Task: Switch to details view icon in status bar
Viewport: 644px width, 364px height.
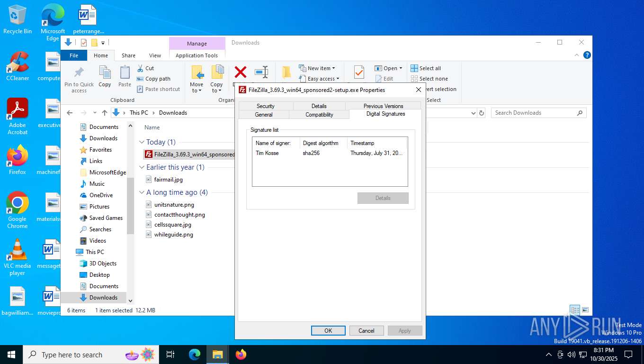Action: point(575,310)
